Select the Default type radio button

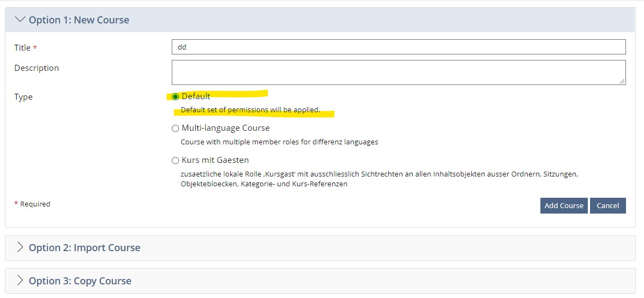(x=175, y=97)
